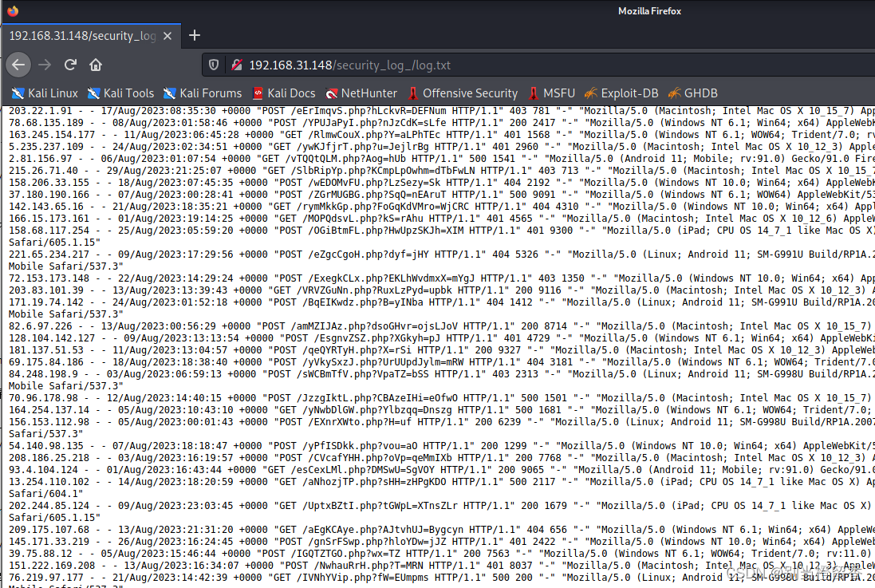Open the Exploit-DB bookmark

coord(621,93)
